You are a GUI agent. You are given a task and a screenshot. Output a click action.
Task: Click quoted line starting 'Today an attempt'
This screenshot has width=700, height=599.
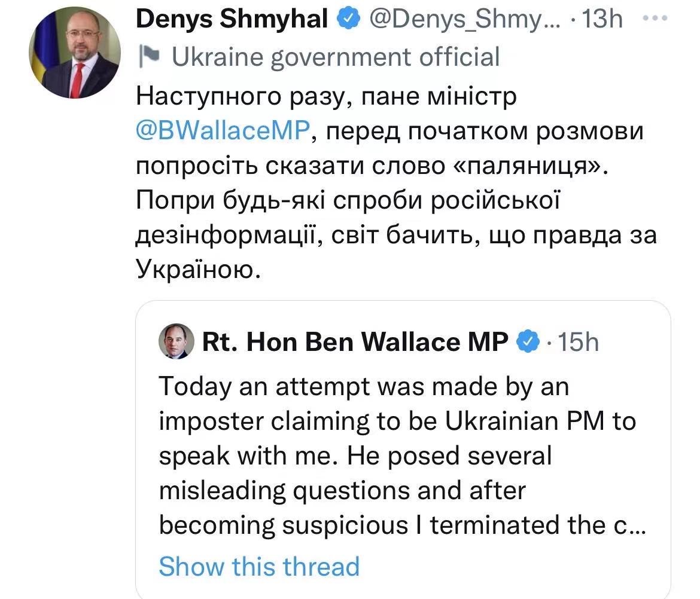363,387
